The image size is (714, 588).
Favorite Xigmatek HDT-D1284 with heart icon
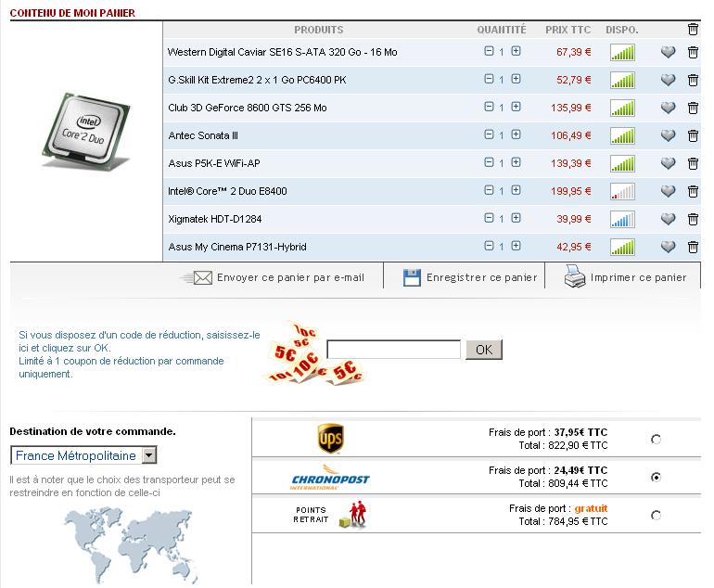668,219
